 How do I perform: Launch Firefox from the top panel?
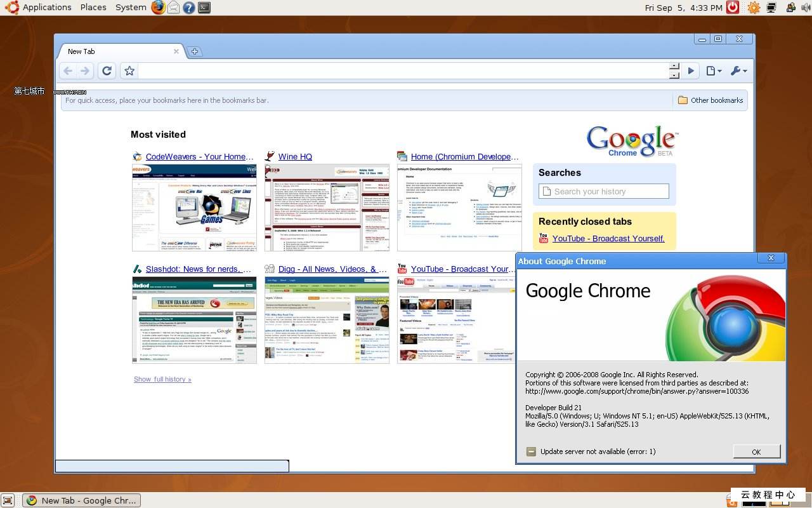(158, 8)
